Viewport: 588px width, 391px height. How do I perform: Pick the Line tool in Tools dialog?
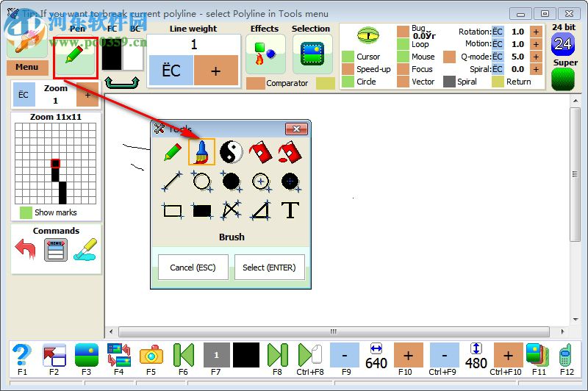pos(172,182)
